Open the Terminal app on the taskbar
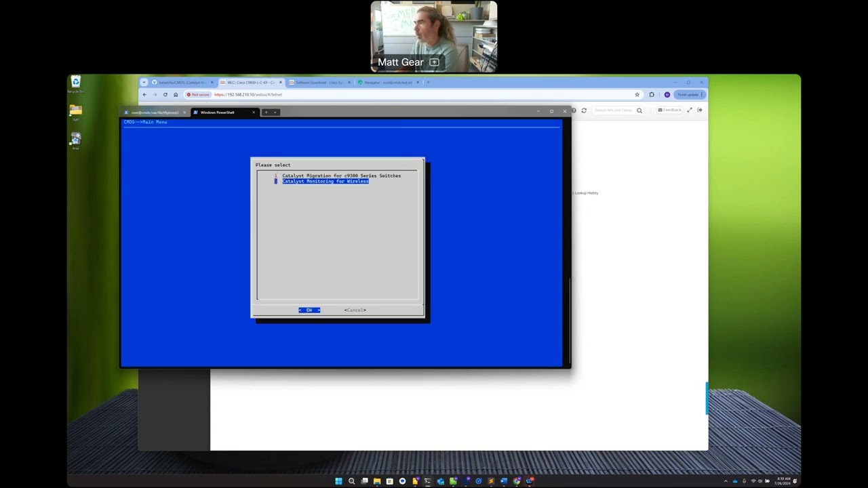The image size is (868, 488). click(427, 481)
